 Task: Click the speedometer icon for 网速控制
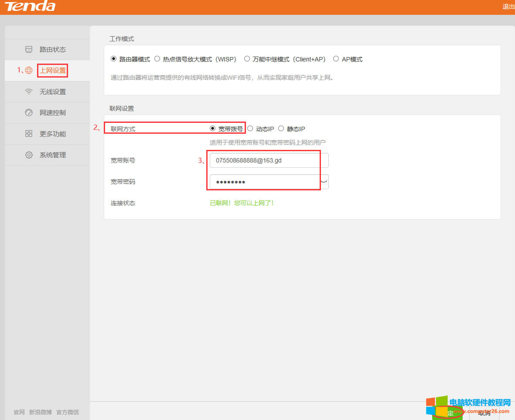[x=29, y=112]
